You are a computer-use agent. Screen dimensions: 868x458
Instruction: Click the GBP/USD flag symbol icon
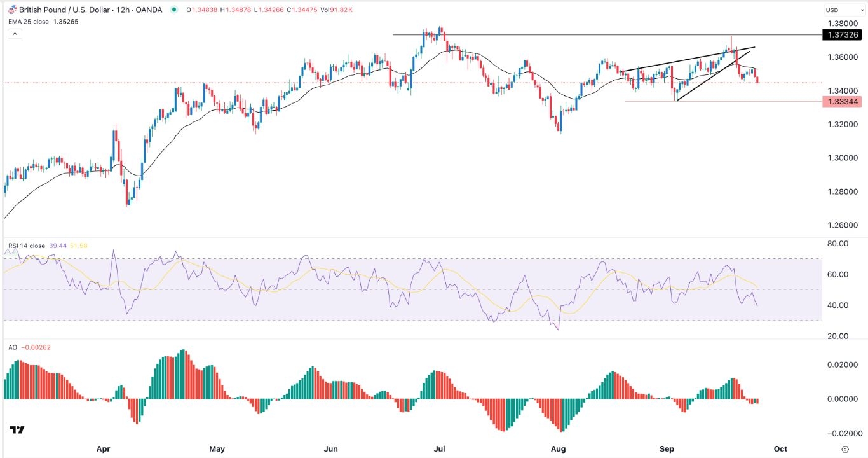tap(13, 9)
